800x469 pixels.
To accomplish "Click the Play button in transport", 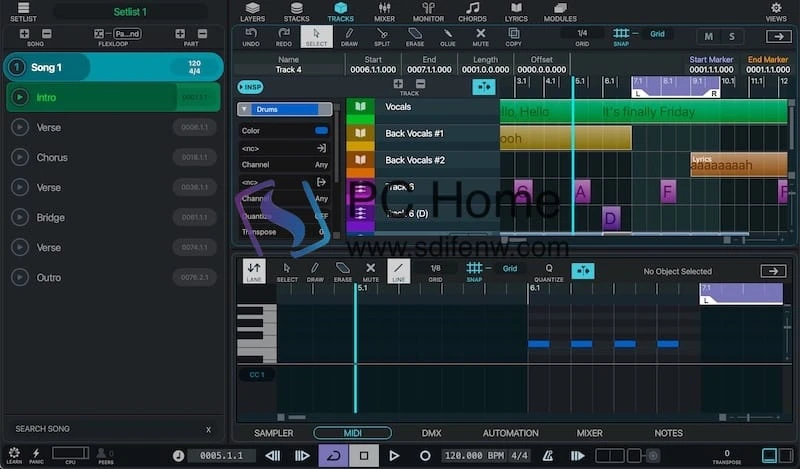I will 394,455.
